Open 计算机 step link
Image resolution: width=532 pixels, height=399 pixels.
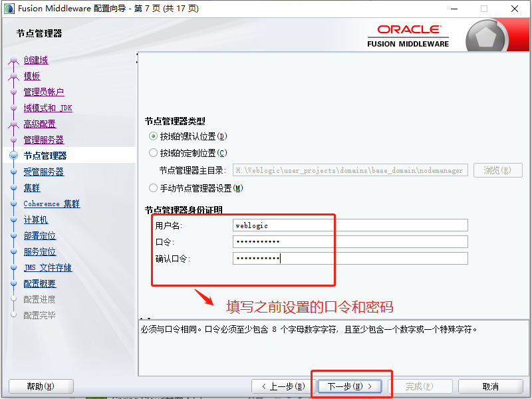coord(36,219)
